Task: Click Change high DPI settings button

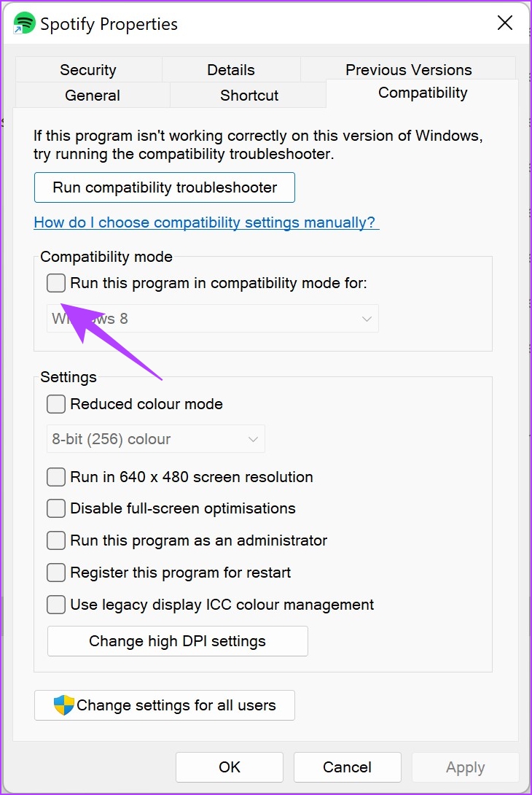Action: coord(177,641)
